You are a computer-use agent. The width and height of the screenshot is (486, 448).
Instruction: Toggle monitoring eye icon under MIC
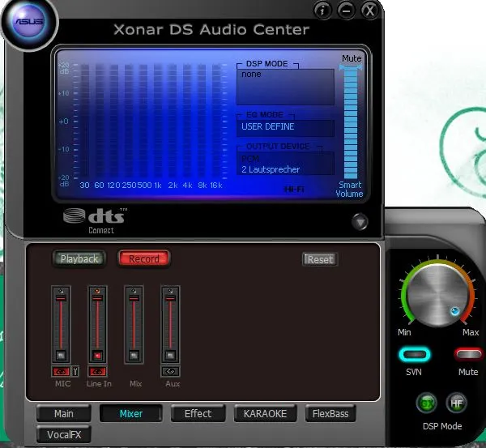(x=61, y=372)
